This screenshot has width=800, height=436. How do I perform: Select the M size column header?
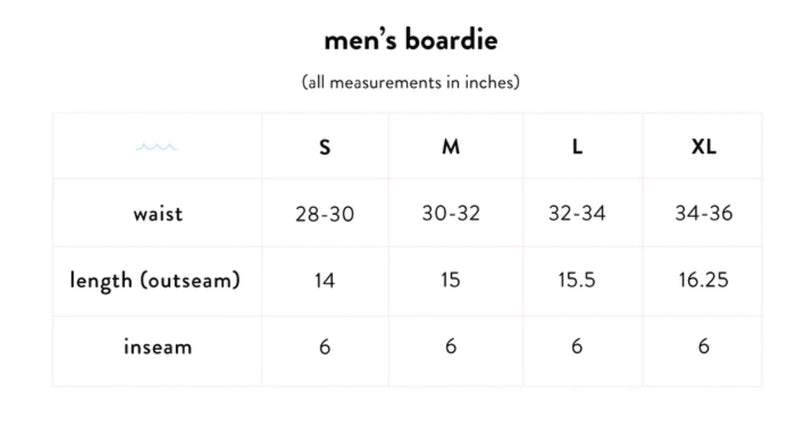tap(451, 147)
